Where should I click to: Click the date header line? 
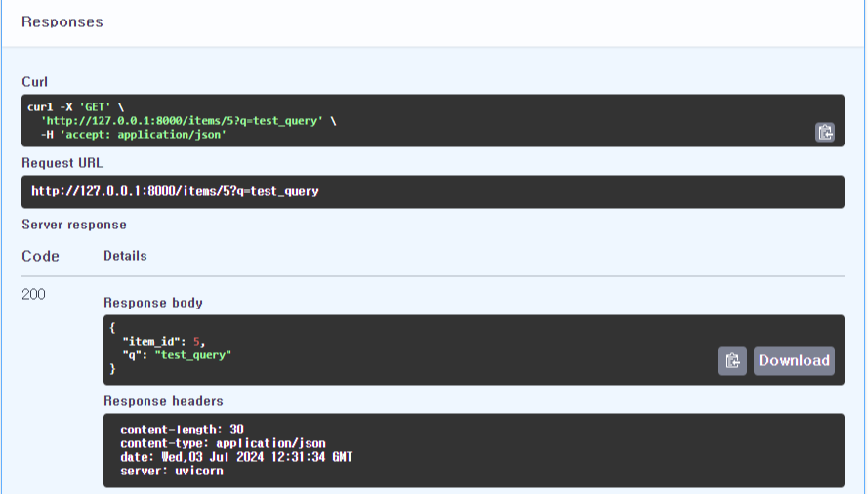coord(236,458)
